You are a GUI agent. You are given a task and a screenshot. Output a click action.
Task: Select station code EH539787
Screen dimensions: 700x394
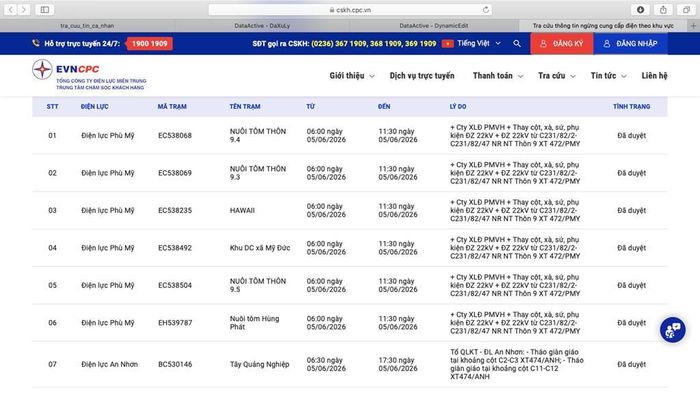point(175,323)
